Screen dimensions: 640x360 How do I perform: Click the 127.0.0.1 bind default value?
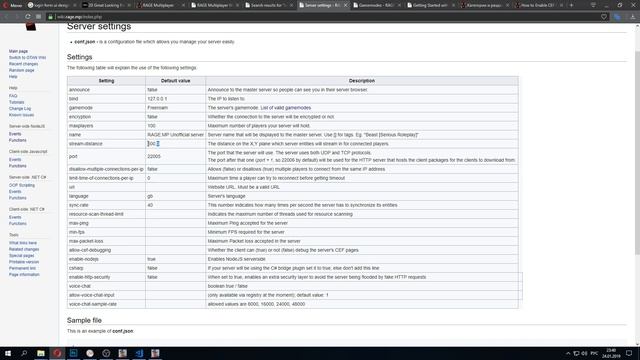click(x=157, y=99)
